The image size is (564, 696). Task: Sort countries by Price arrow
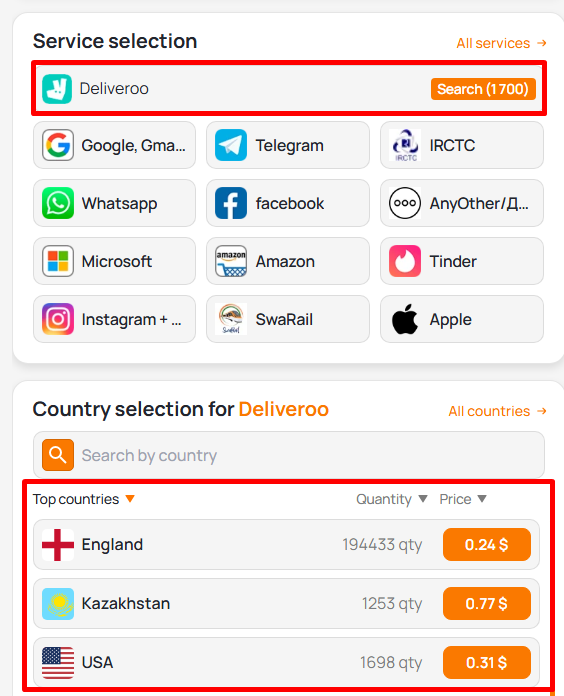[x=482, y=499]
